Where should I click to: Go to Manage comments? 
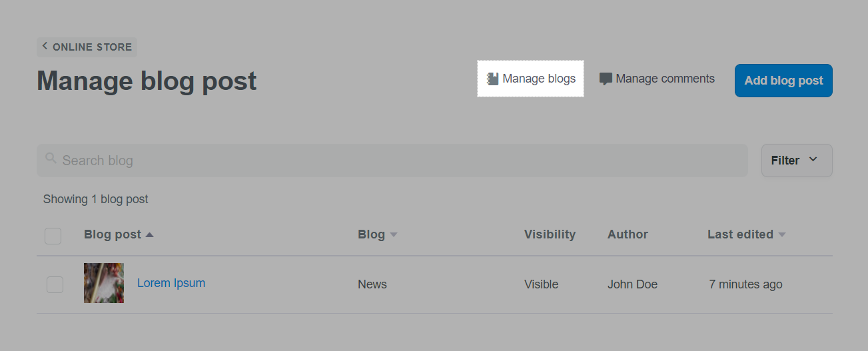click(x=664, y=79)
